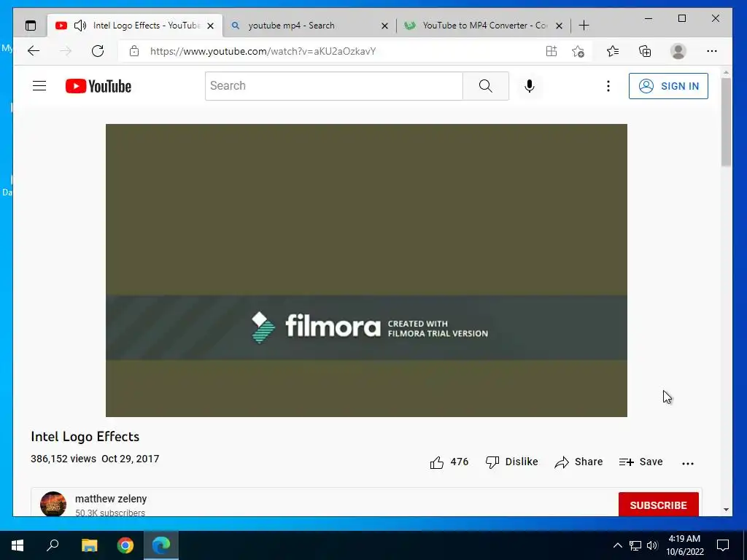Add this page to favorites star icon

point(578,51)
